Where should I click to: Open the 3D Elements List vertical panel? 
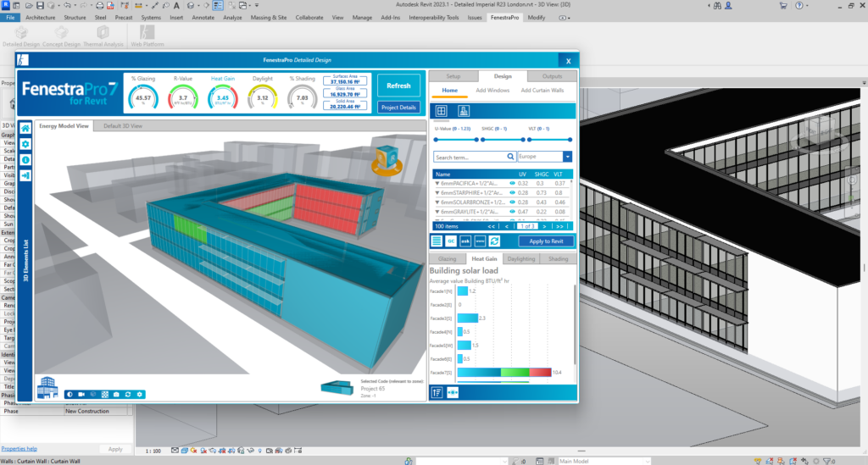coord(25,260)
